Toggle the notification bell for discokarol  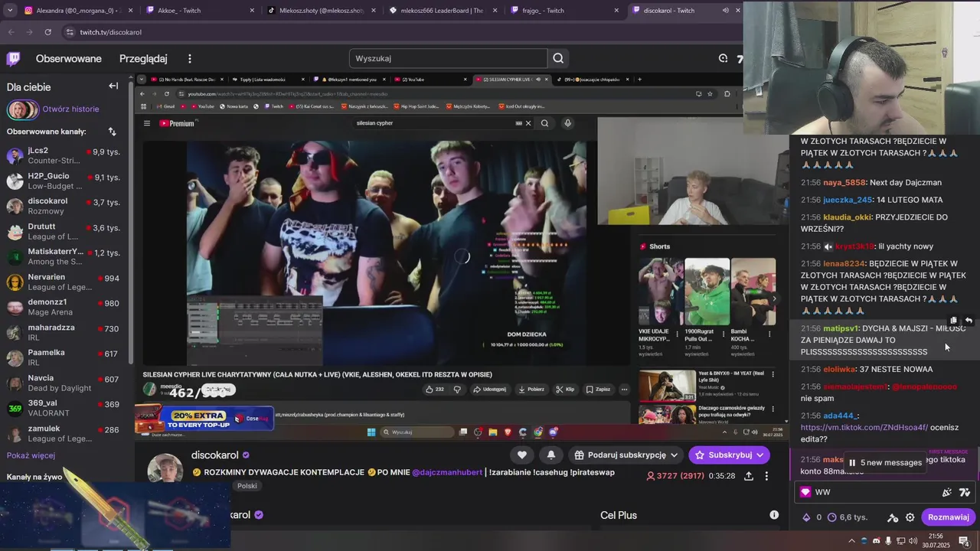[x=550, y=455]
